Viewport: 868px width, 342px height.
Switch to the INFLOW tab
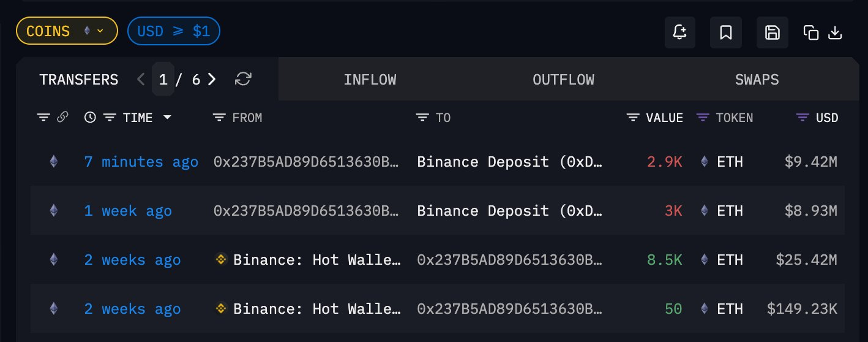pyautogui.click(x=370, y=80)
